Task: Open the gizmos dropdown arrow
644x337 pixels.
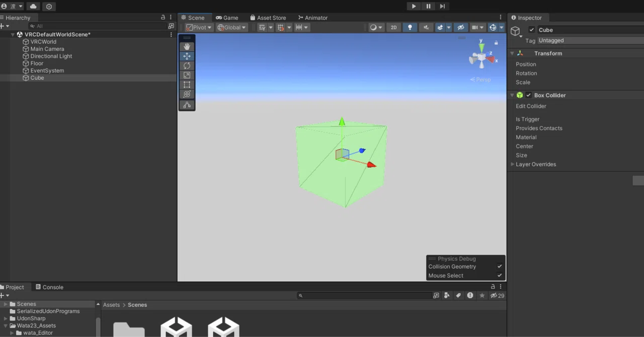Action: point(502,28)
